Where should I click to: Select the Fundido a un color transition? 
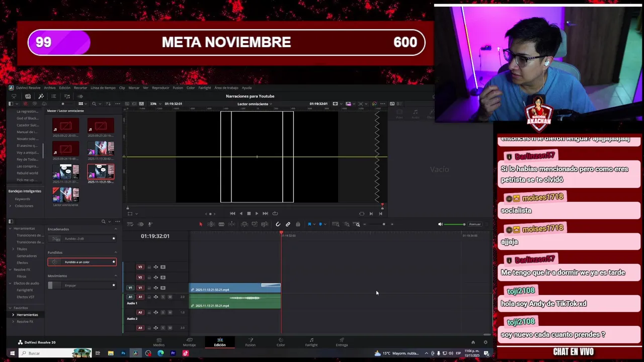(82, 262)
